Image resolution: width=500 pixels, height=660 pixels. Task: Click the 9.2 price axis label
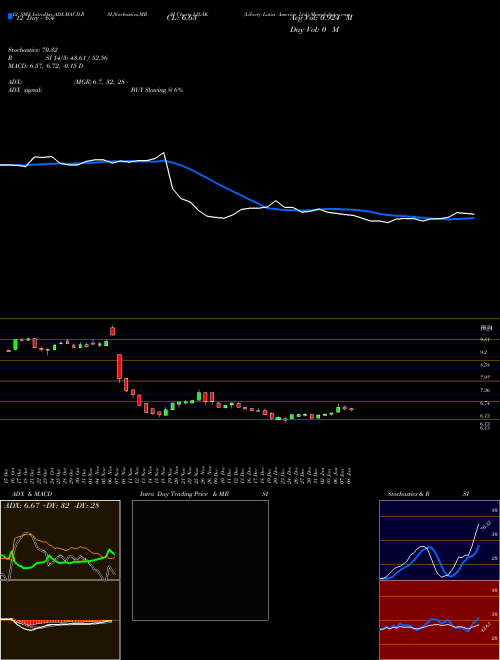click(484, 352)
